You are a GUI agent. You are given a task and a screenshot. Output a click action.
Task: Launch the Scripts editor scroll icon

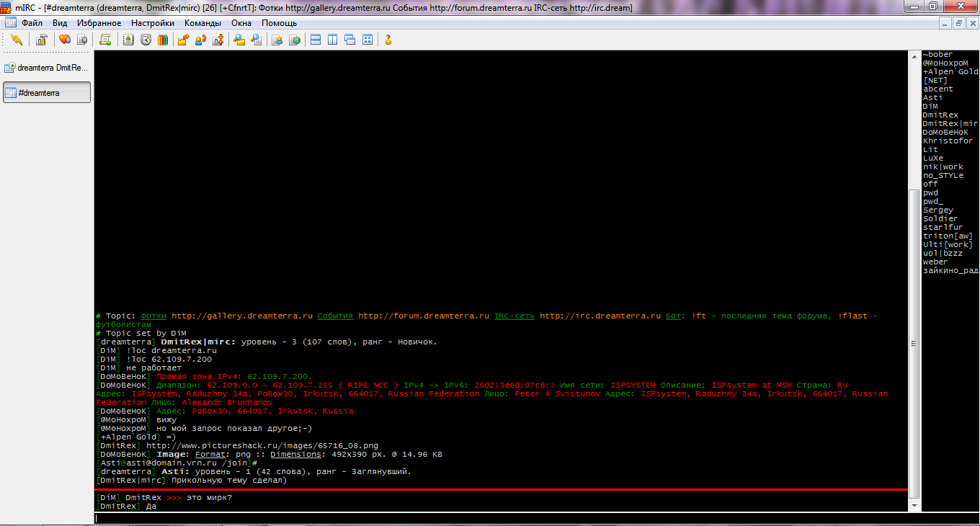tap(105, 40)
